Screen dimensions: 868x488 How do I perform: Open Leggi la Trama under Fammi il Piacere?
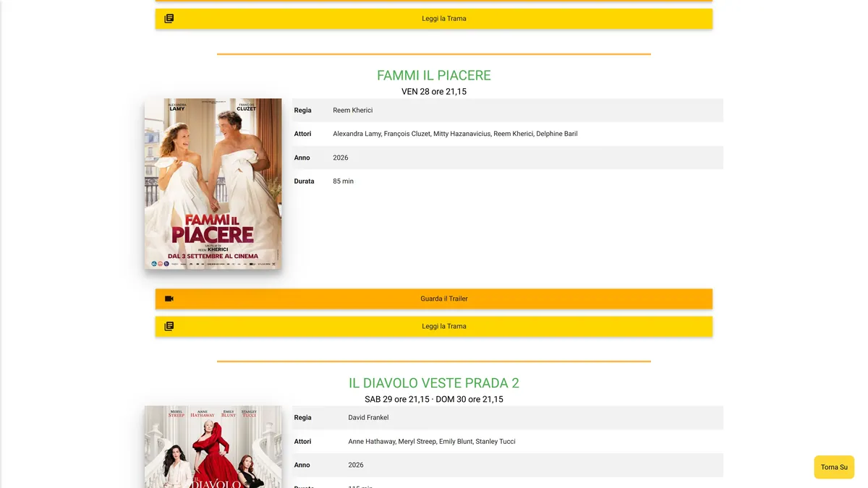[x=434, y=326]
